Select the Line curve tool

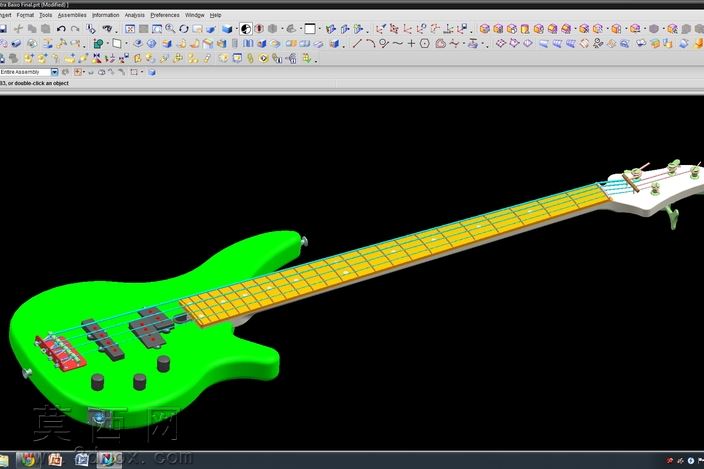pyautogui.click(x=357, y=44)
